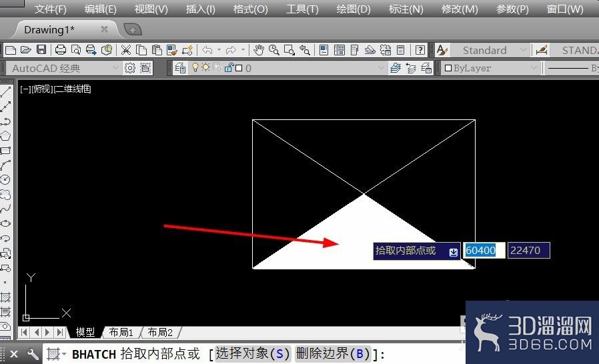Choose the 选择对象(S) command option
The image size is (599, 364).
click(x=253, y=354)
